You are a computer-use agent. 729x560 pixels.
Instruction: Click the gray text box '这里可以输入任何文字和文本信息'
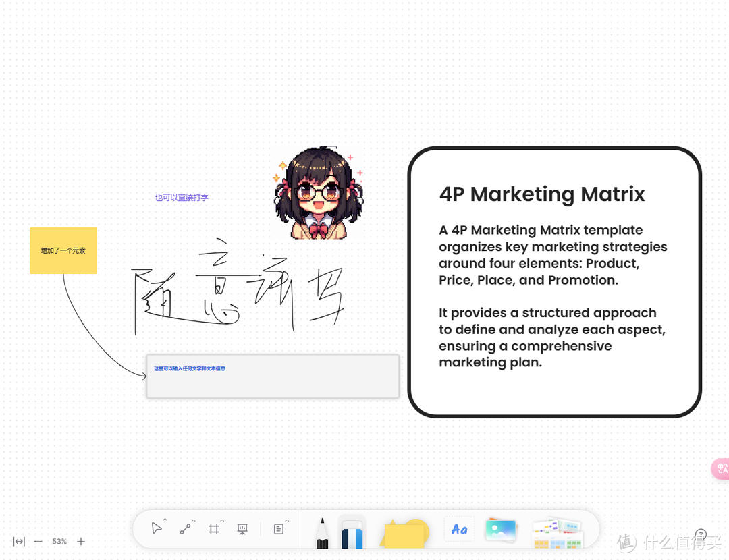tap(273, 376)
